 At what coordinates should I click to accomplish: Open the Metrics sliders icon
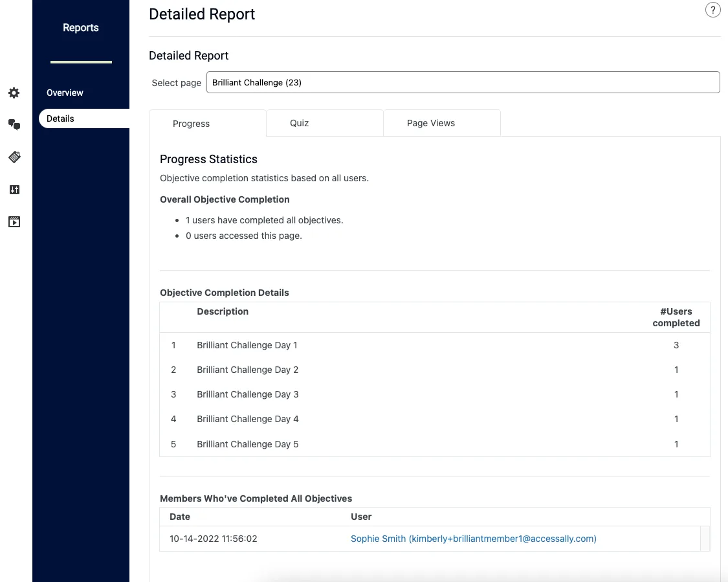(14, 190)
